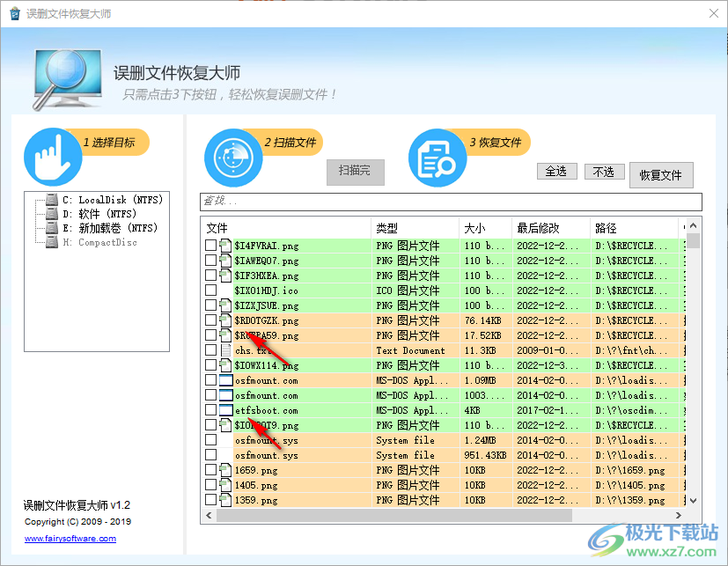The width and height of the screenshot is (728, 566).
Task: Click the app icon of etfsboot.com
Action: 225,410
